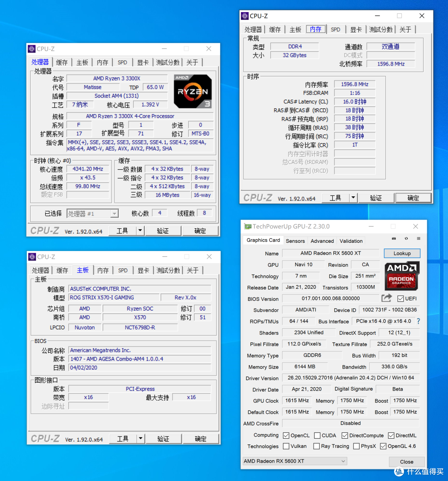Click 确定 in memory CPU-Z window
Image resolution: width=448 pixels, height=481 pixels.
click(413, 198)
